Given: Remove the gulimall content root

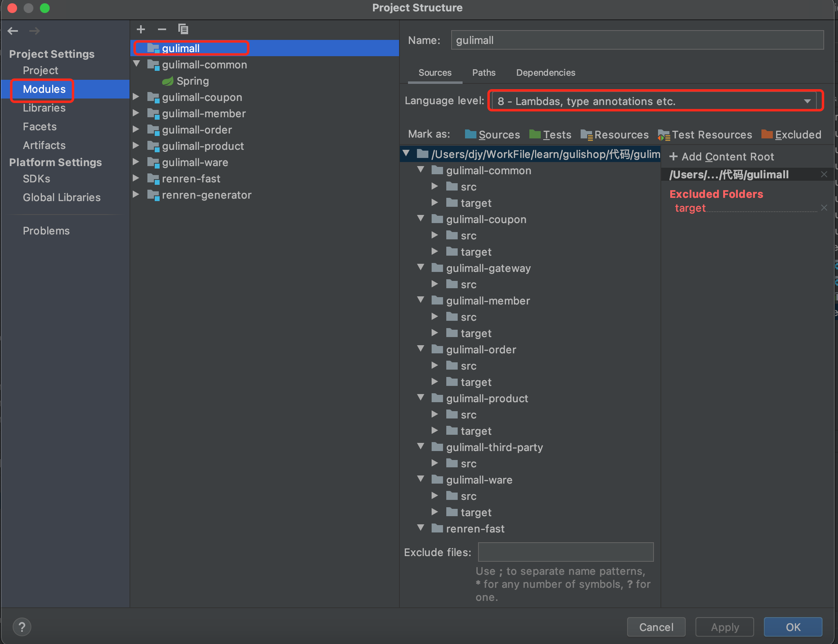Looking at the screenshot, I should point(824,174).
